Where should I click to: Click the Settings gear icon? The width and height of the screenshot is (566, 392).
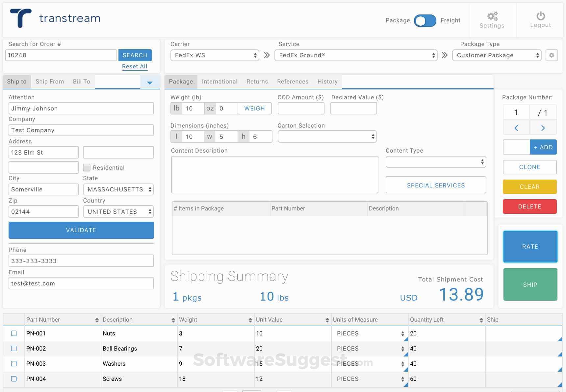point(492,16)
